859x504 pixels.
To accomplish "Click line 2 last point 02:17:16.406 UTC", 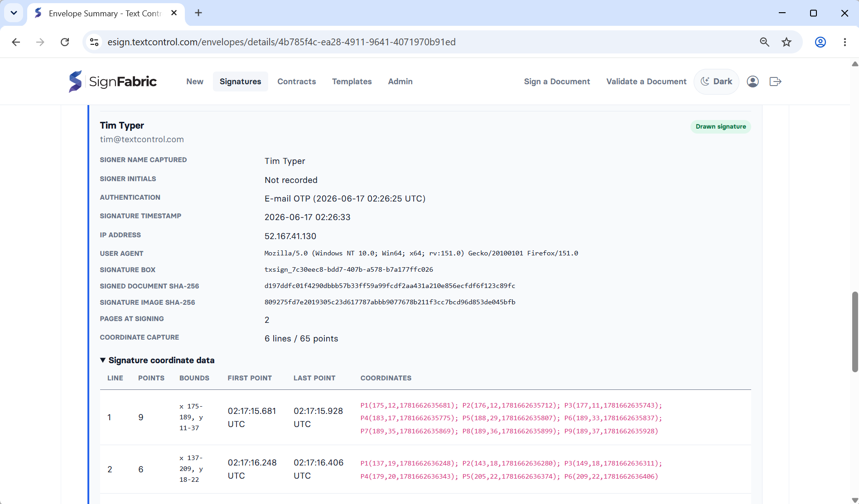I will [x=319, y=469].
